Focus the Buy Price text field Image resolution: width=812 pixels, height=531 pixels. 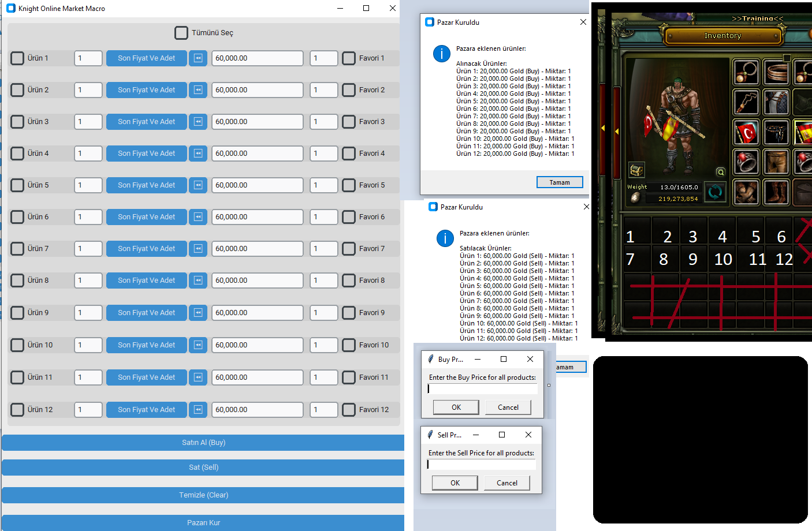[x=482, y=389]
